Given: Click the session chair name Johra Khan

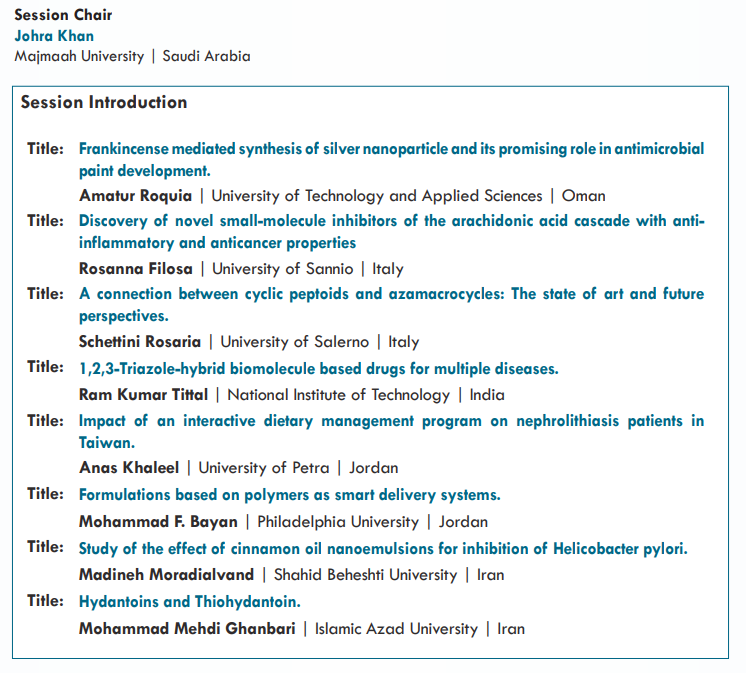Looking at the screenshot, I should (54, 36).
